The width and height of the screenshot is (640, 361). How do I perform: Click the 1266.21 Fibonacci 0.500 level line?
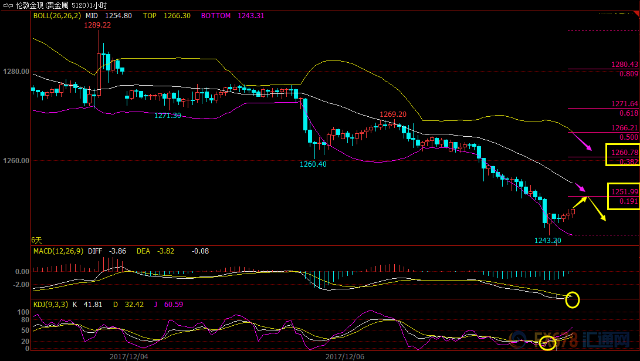click(x=603, y=132)
